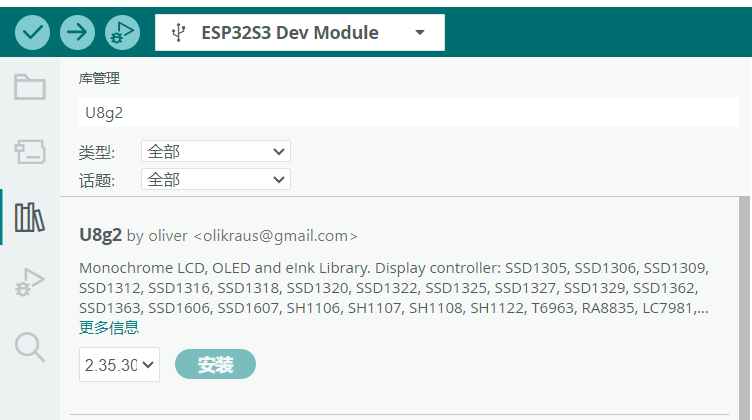
Task: Start debugging with the debug play icon
Action: [x=122, y=33]
